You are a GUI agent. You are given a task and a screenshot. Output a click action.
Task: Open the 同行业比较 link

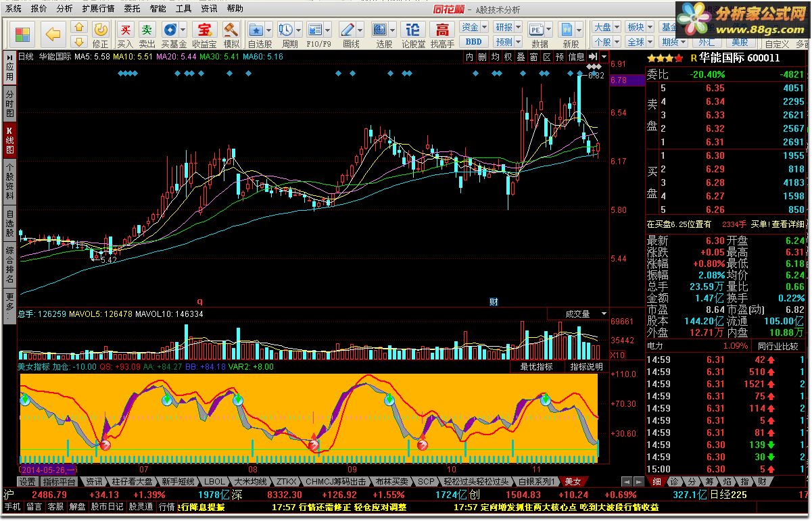click(777, 346)
